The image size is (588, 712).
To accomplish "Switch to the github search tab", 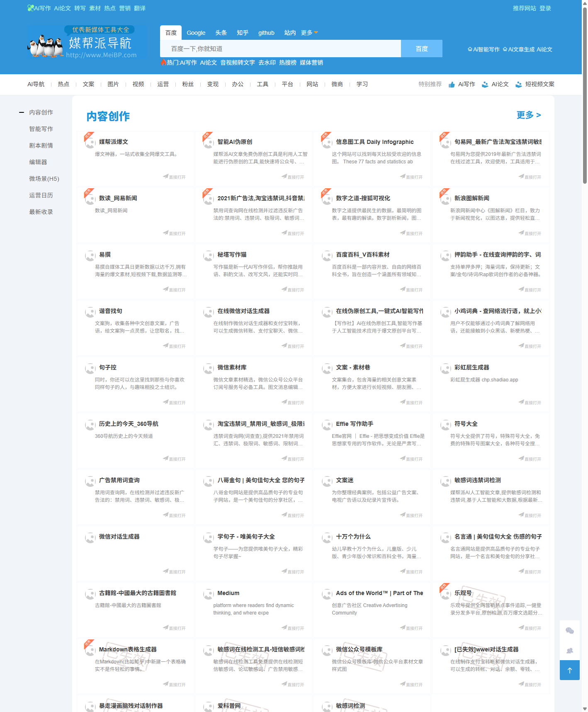I will 266,33.
